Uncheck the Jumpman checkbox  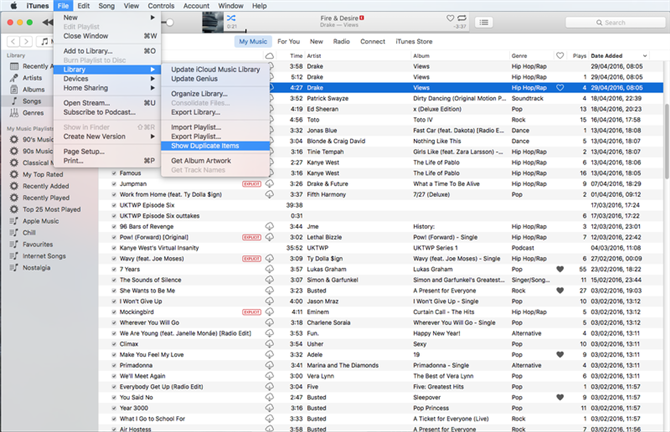(114, 184)
